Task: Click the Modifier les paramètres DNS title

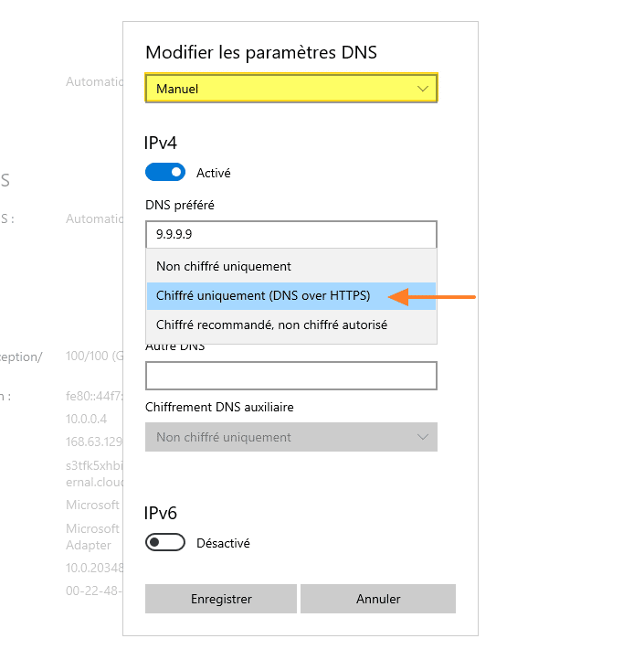Action: click(261, 52)
